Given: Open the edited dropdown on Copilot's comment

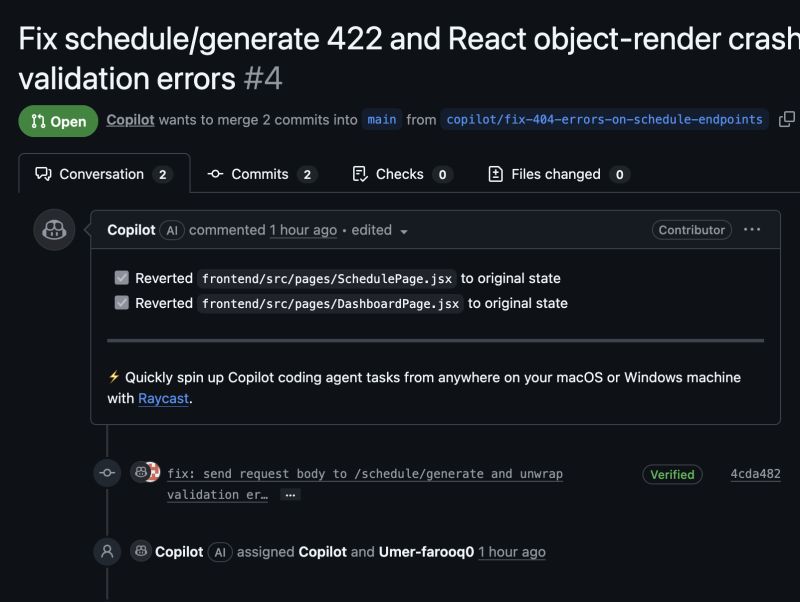Looking at the screenshot, I should pos(404,230).
